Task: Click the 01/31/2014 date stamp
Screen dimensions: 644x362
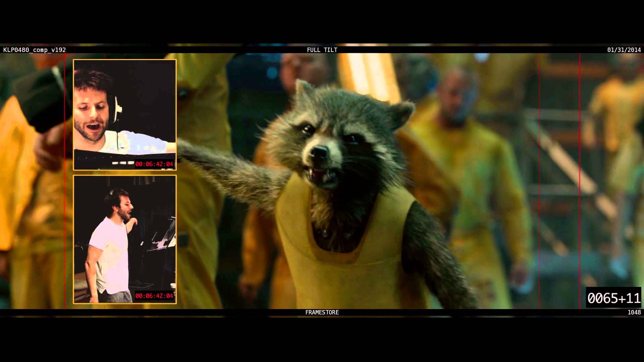Action: (x=624, y=50)
